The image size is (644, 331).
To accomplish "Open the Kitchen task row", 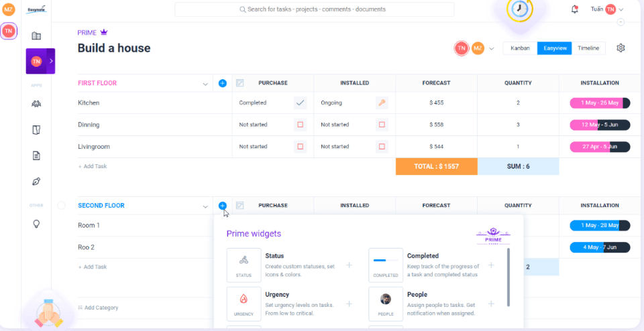I will click(89, 103).
